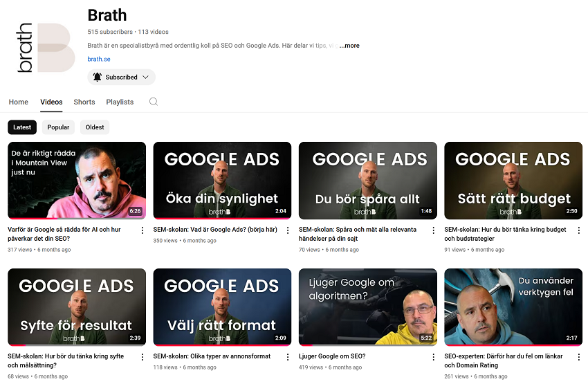Click the 6:26 duration badge

[135, 211]
